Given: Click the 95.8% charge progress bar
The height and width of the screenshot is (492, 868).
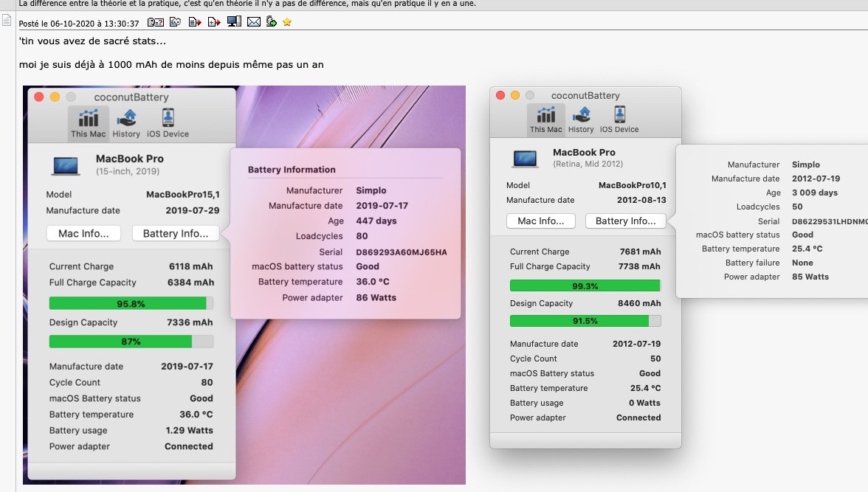Looking at the screenshot, I should tap(131, 303).
